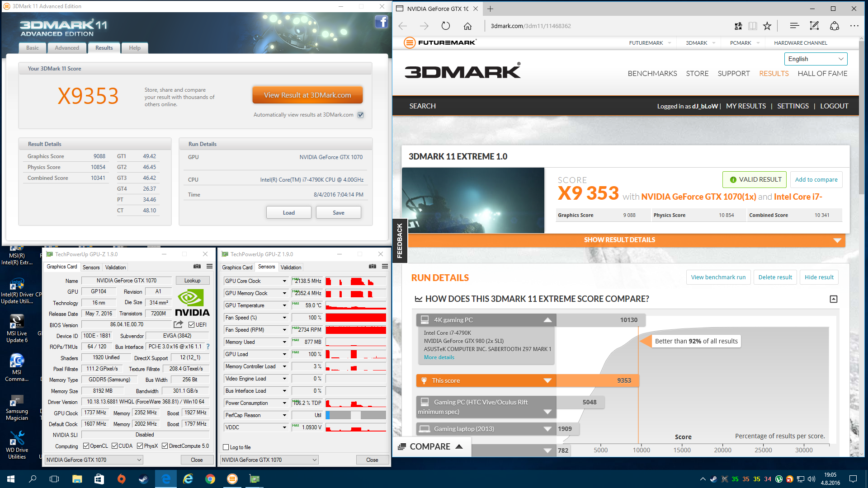Click the Lookup button in GPU-Z
This screenshot has width=868, height=488.
[x=192, y=281]
